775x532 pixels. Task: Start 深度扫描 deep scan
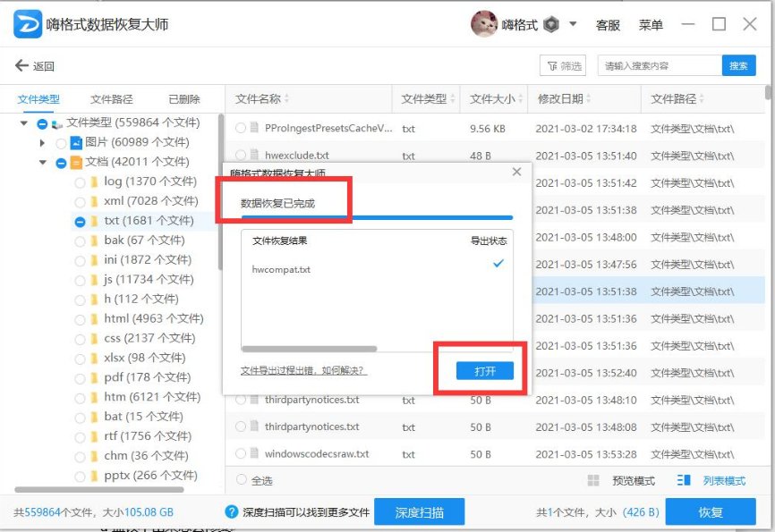419,512
